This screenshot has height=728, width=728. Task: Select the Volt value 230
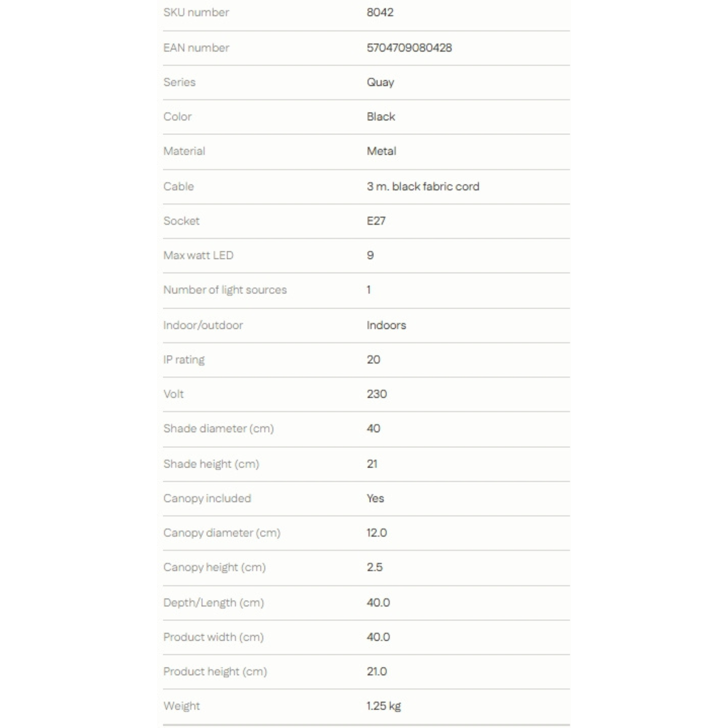coord(377,394)
